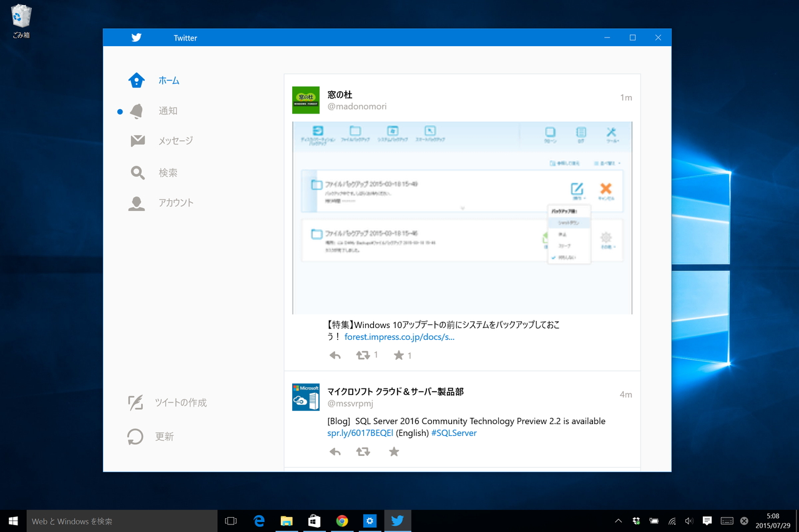Click マイクロソフト クラウド＆サーバー製品部 name
The width and height of the screenshot is (799, 532).
pos(396,392)
